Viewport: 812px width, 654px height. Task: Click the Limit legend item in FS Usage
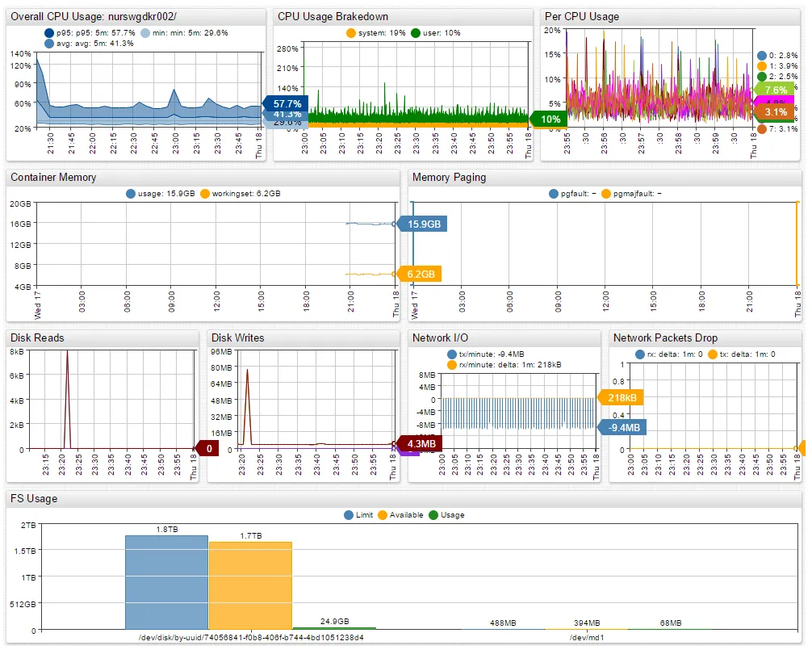[359, 514]
